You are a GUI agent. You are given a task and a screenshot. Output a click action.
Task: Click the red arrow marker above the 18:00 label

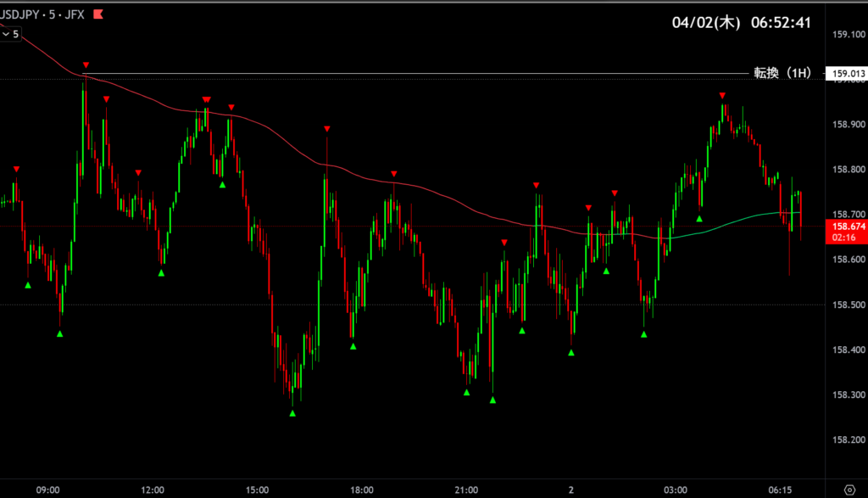[x=394, y=174]
